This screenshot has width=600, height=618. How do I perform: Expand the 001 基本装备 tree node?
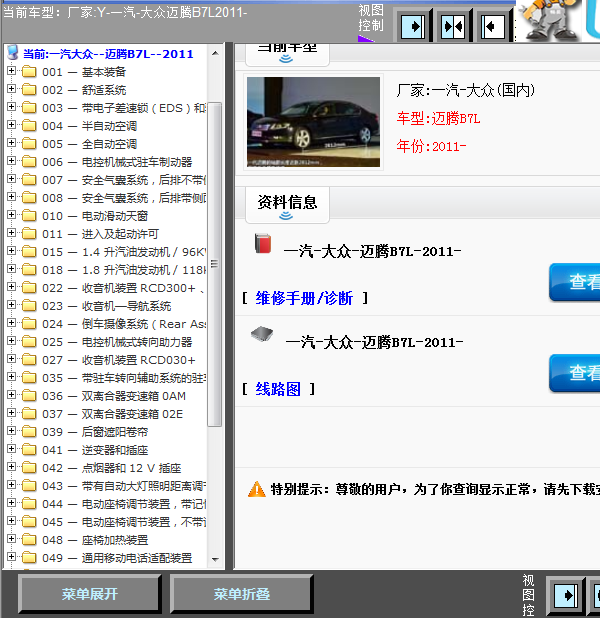tap(11, 71)
